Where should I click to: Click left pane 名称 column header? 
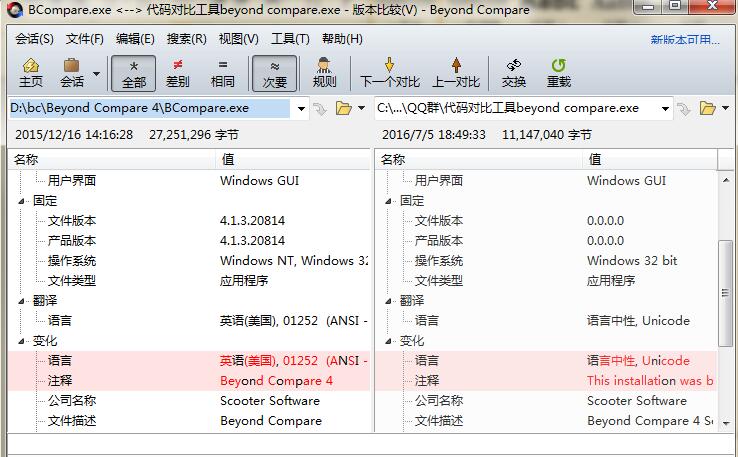coord(112,160)
